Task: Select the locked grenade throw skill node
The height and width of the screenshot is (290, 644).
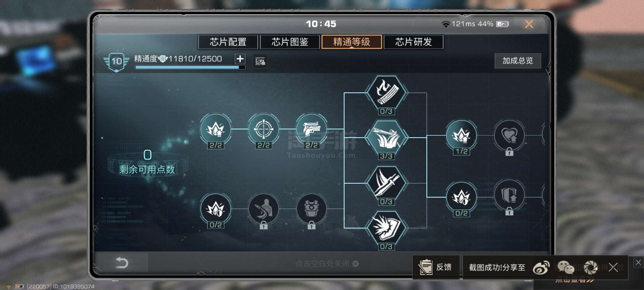Action: (264, 209)
